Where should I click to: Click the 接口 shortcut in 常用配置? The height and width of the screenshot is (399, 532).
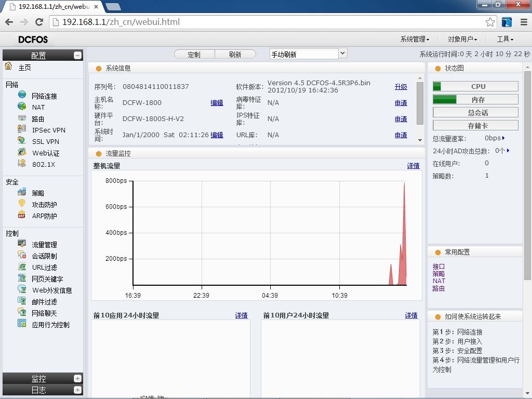(x=438, y=267)
